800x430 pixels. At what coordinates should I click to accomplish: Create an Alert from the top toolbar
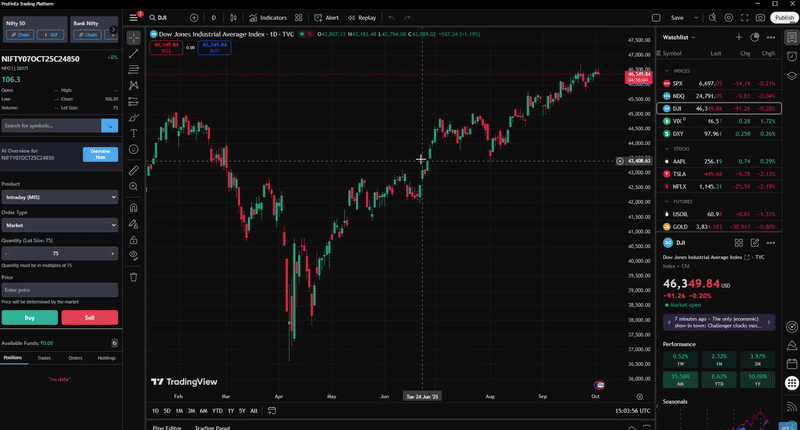coord(327,17)
